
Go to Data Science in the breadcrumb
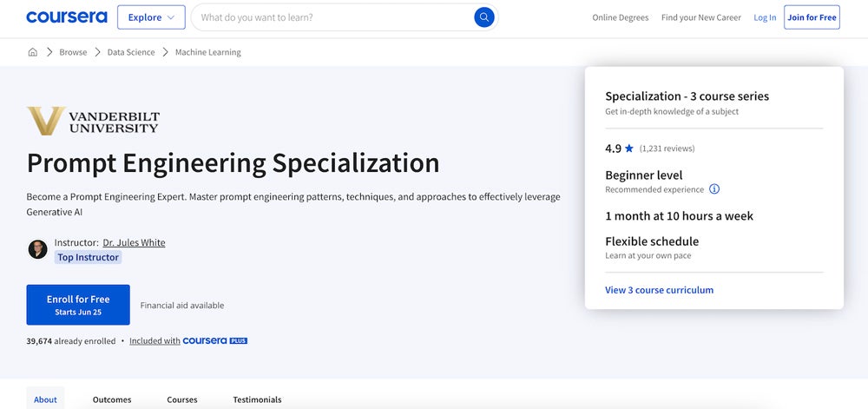pos(131,52)
